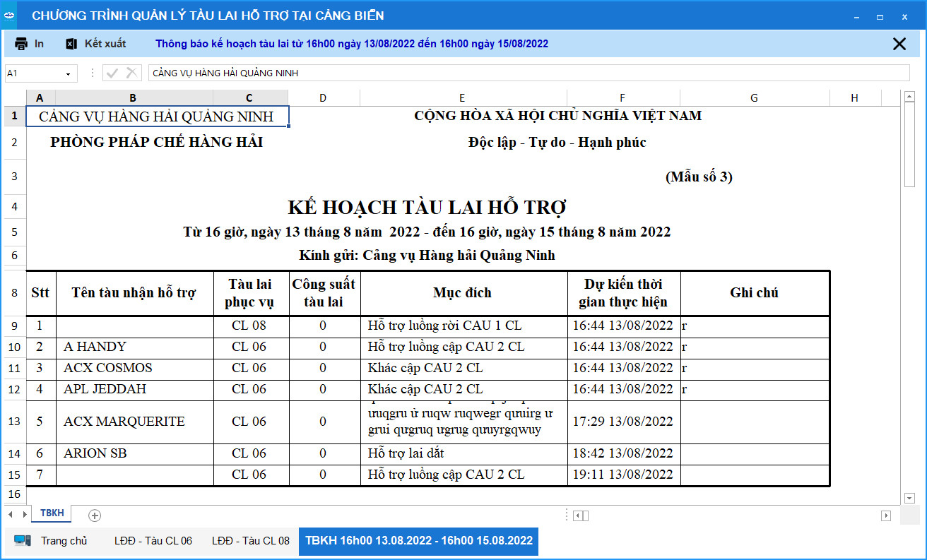Click the vertical scrollbar down arrow
Viewport: 927px width, 560px height.
point(909,499)
